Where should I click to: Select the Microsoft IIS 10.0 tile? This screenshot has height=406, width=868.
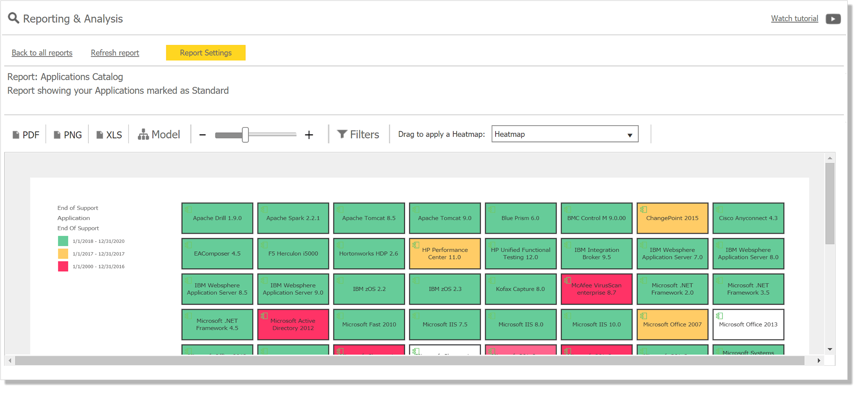(x=596, y=324)
